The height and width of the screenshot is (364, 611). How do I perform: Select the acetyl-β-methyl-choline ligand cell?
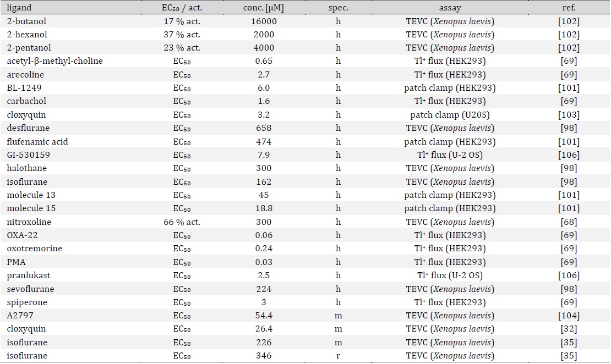point(54,61)
